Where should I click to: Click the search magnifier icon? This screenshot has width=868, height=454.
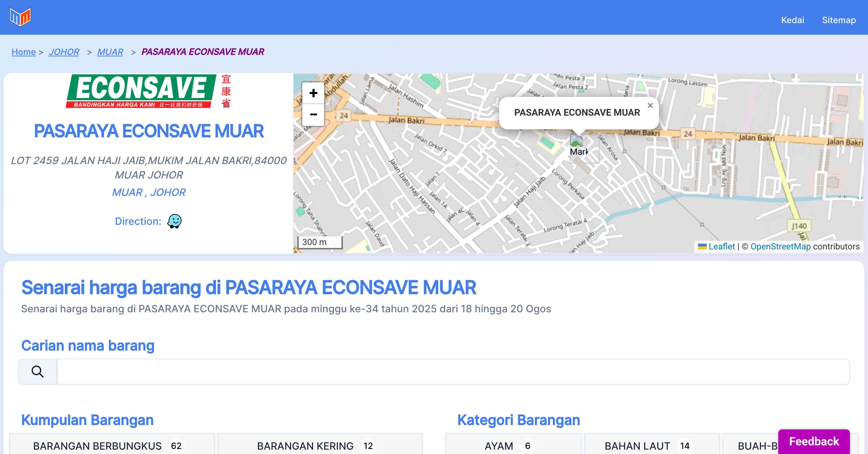(x=38, y=372)
